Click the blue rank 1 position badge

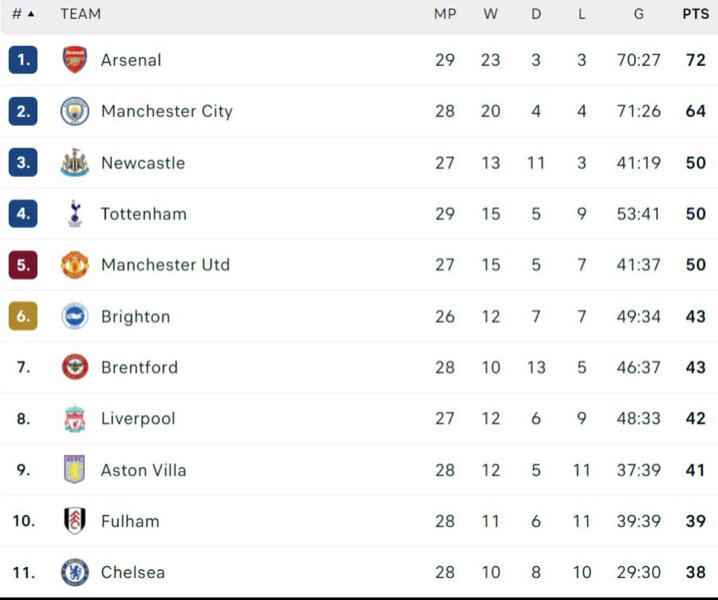[23, 60]
